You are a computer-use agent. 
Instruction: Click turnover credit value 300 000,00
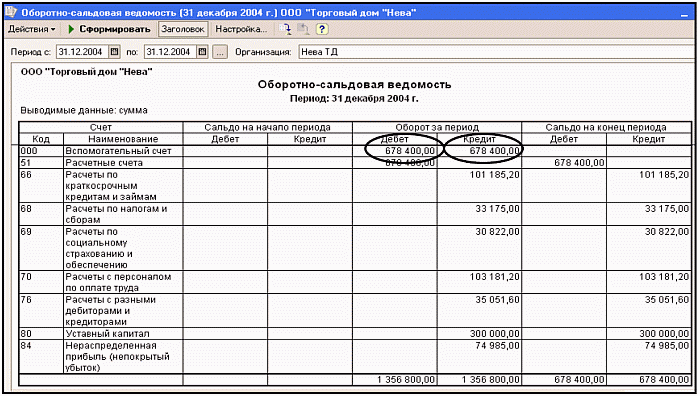(495, 334)
